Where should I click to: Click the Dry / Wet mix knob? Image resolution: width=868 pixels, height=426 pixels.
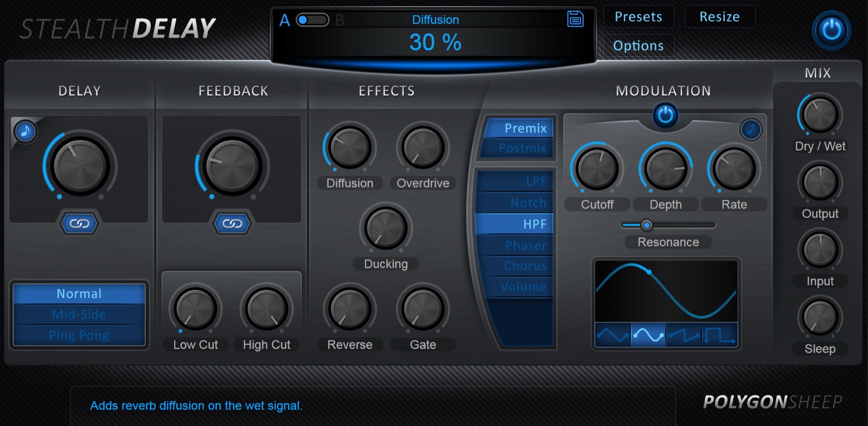tap(820, 115)
